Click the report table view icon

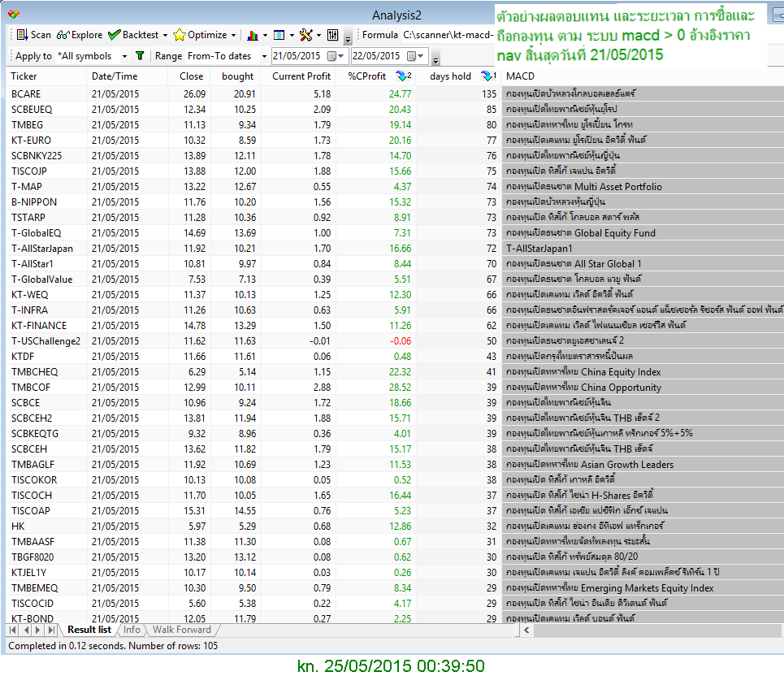coord(279,35)
